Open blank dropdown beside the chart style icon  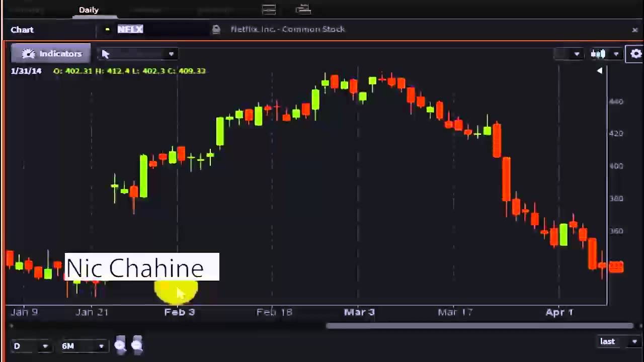click(569, 54)
